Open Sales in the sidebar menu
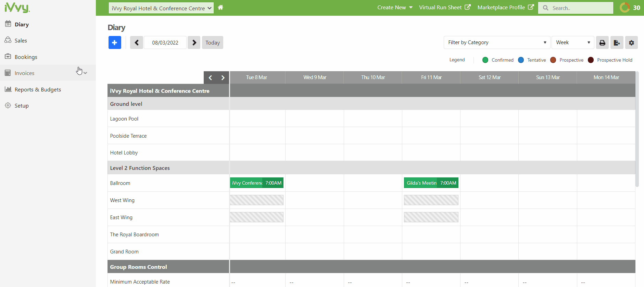644x287 pixels. pos(21,40)
